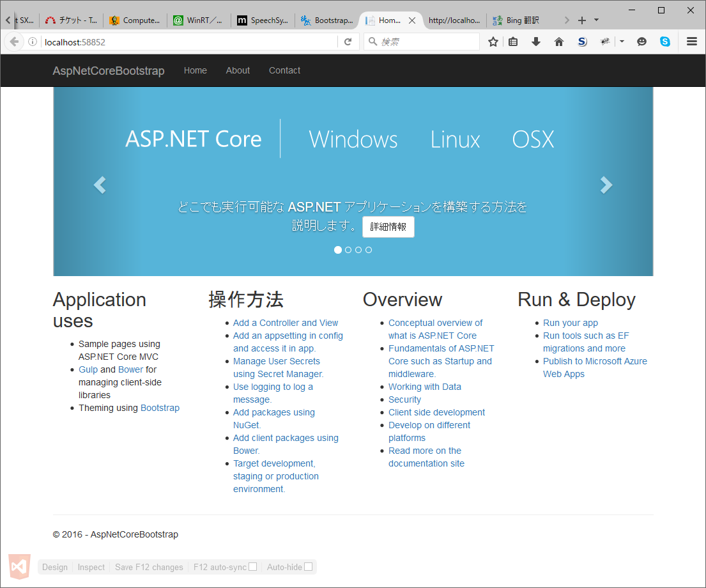Open the Working with Data link
Image resolution: width=706 pixels, height=588 pixels.
click(x=425, y=387)
